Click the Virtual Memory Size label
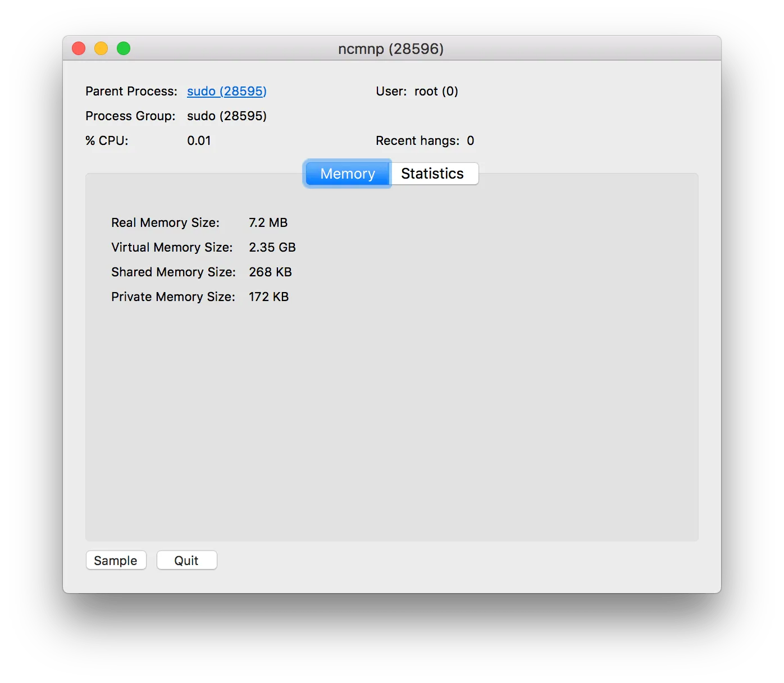The image size is (784, 683). click(x=171, y=247)
